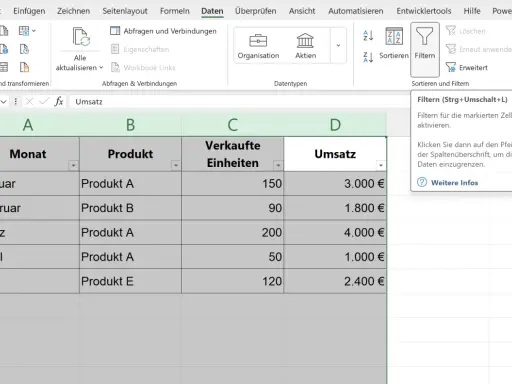Select the Organisation data type
This screenshot has height=384, width=512.
coord(258,46)
